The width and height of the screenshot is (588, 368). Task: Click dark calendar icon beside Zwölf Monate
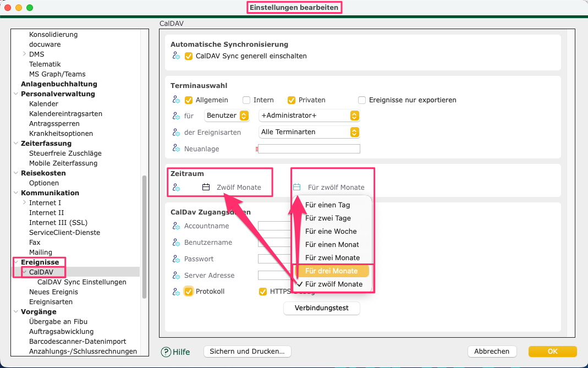[x=206, y=187]
